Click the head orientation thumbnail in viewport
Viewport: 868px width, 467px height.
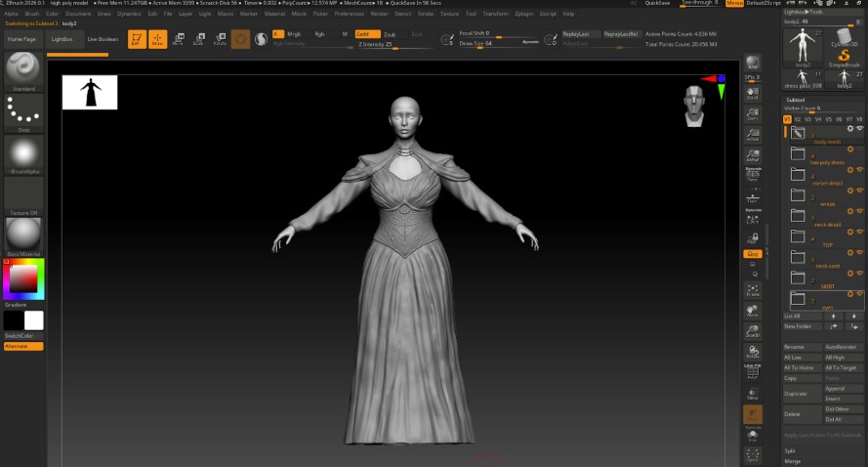coord(694,106)
